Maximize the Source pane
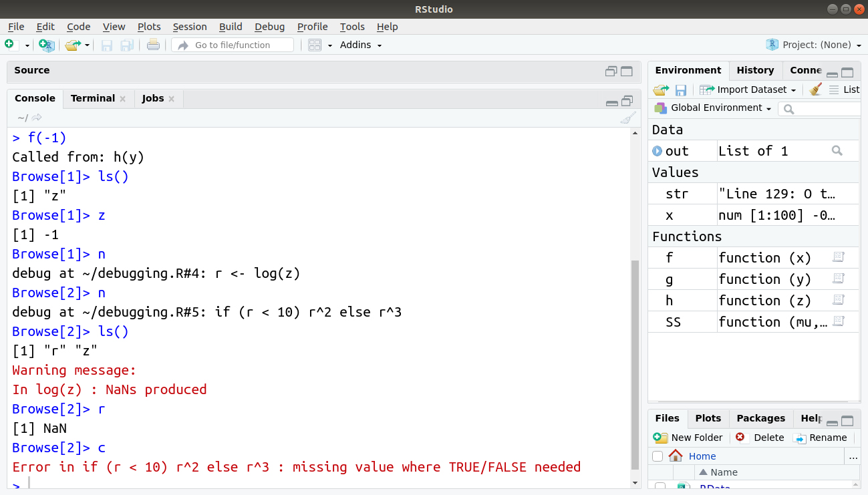The width and height of the screenshot is (868, 495). 626,71
